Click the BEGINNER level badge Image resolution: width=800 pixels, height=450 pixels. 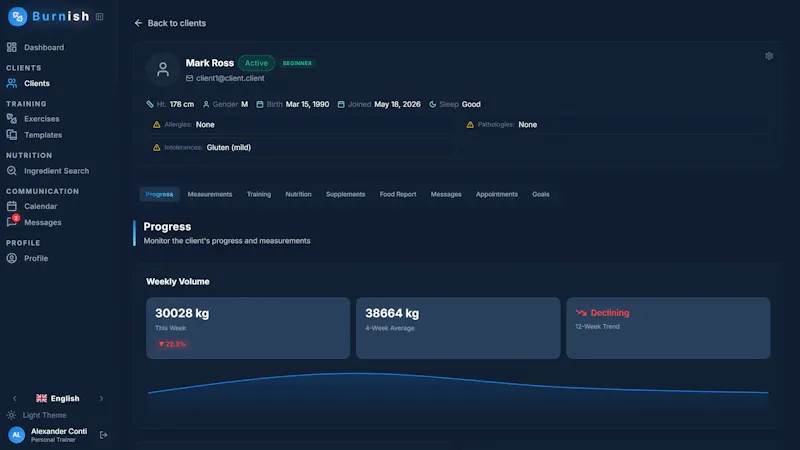click(x=297, y=63)
